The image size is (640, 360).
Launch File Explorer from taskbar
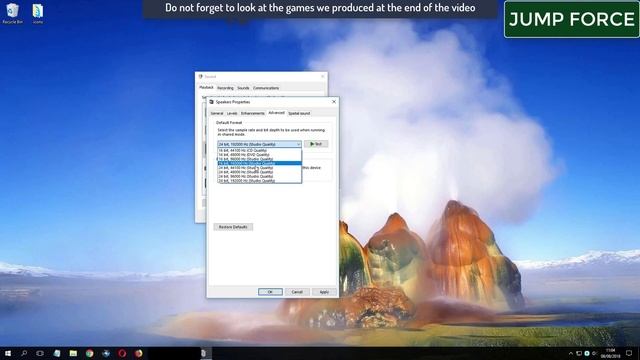click(x=73, y=353)
